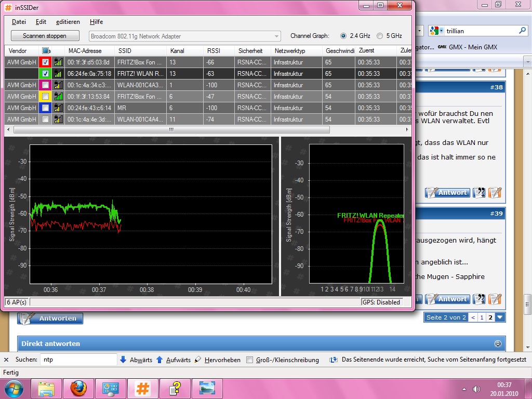532x399 pixels.
Task: Click the multi-quote icon under post #38
Action: point(479,192)
